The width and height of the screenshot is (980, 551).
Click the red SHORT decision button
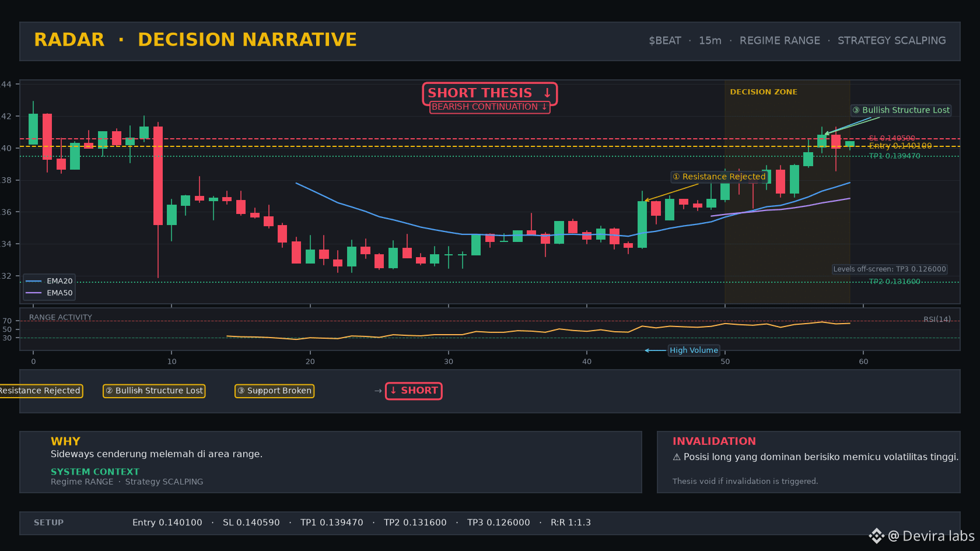click(414, 391)
